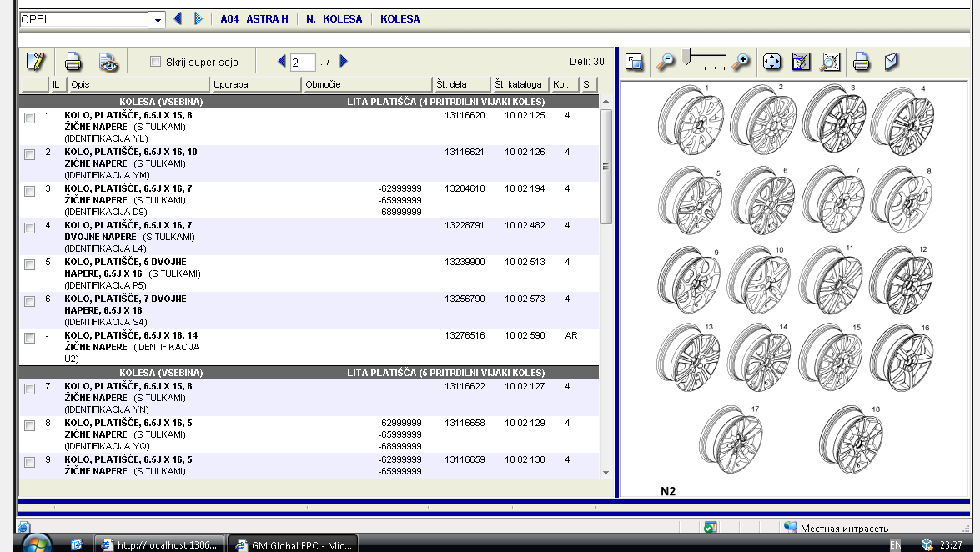The height and width of the screenshot is (552, 980).
Task: Maximize illustration panel icon
Action: click(634, 61)
